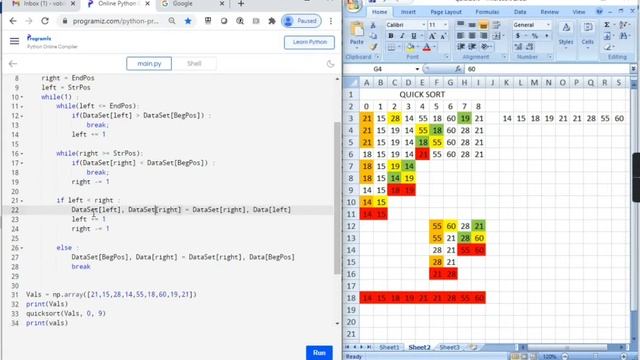The width and height of the screenshot is (640, 360).
Task: Open the font size 11 dropdown
Action: (445, 25)
